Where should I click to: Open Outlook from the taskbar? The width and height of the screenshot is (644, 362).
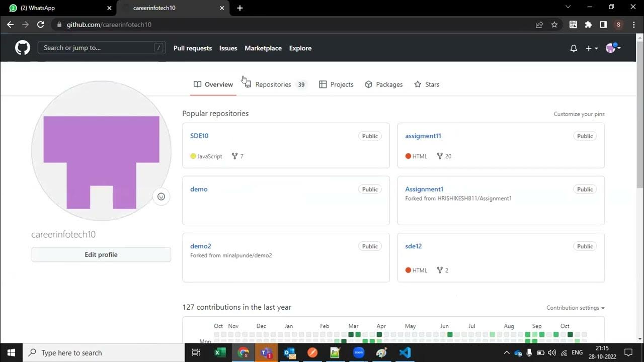tap(289, 352)
